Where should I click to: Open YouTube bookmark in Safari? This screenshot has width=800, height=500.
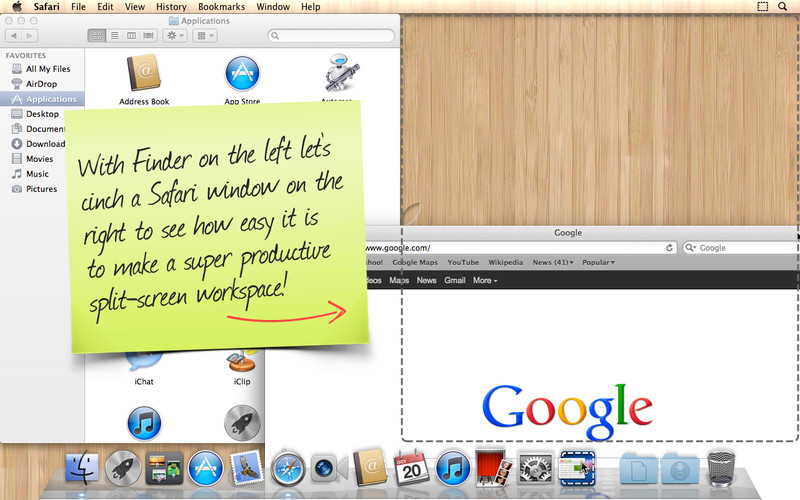click(463, 262)
